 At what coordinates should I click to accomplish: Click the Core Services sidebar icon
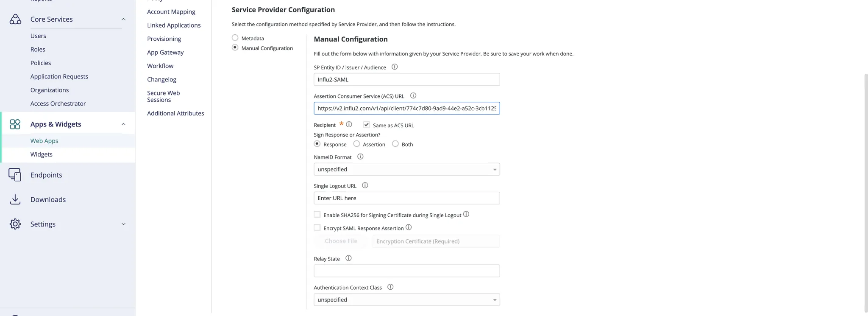[15, 19]
